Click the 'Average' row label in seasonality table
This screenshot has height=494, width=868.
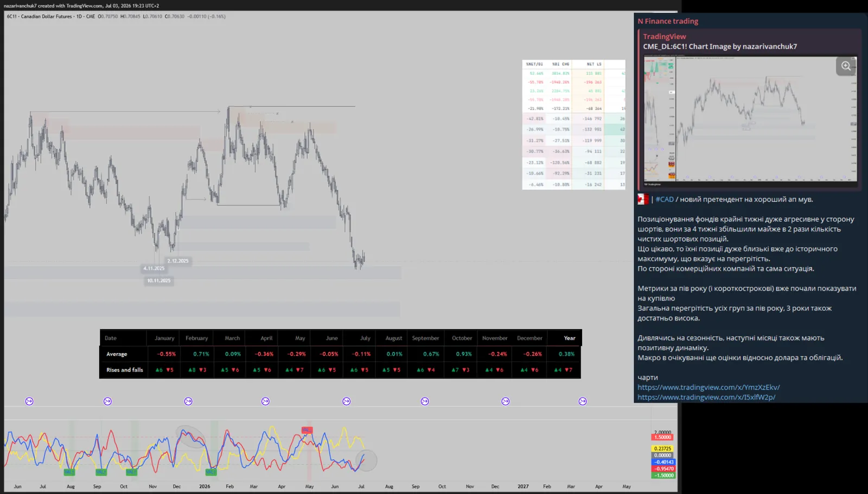click(x=117, y=354)
